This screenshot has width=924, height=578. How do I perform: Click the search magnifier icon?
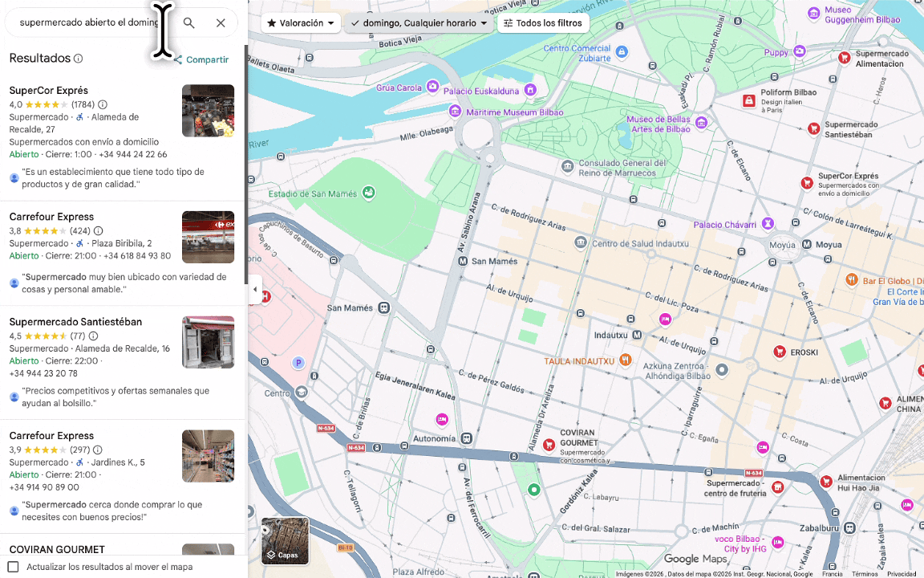click(x=188, y=23)
